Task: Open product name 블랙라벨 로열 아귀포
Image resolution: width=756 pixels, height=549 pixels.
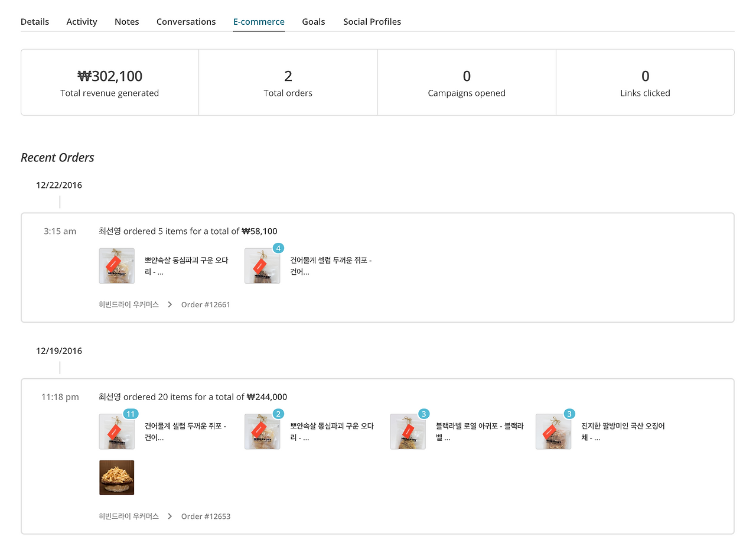Action: pyautogui.click(x=480, y=431)
